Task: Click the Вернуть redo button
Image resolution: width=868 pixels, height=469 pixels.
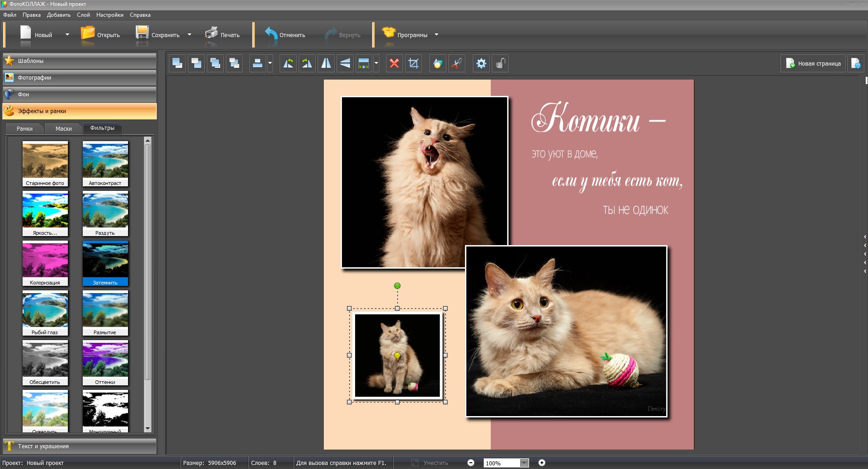Action: pyautogui.click(x=343, y=35)
